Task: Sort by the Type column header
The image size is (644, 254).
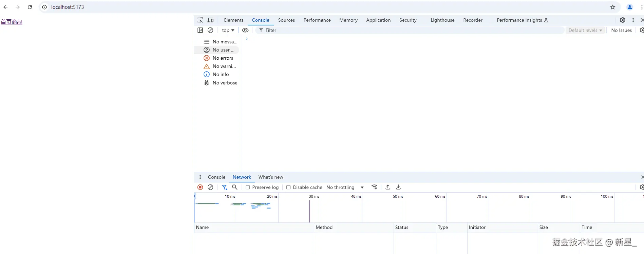Action: tap(452, 228)
